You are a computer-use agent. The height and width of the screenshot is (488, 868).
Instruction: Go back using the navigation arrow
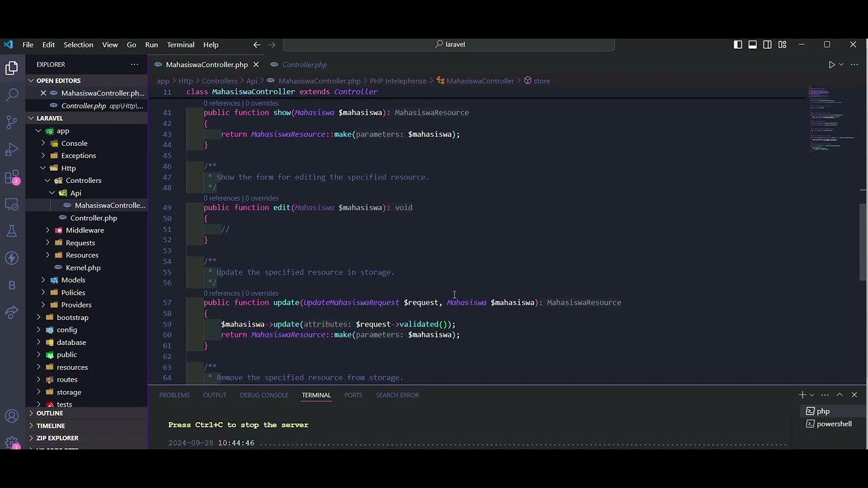257,45
